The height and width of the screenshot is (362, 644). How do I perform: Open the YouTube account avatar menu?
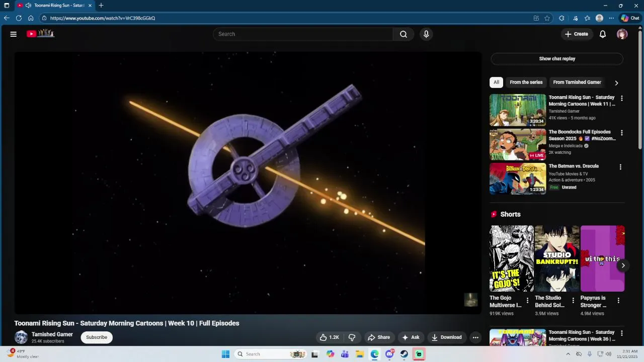click(622, 34)
